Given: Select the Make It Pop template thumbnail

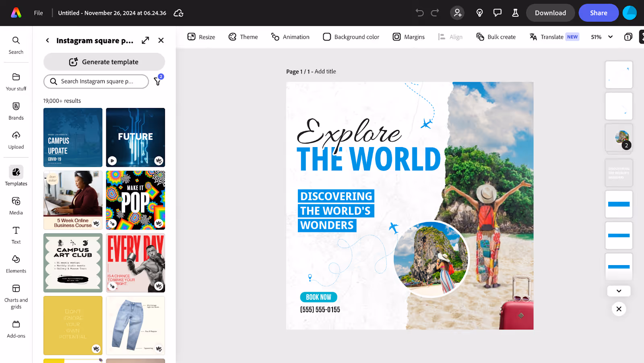Looking at the screenshot, I should coord(136,200).
